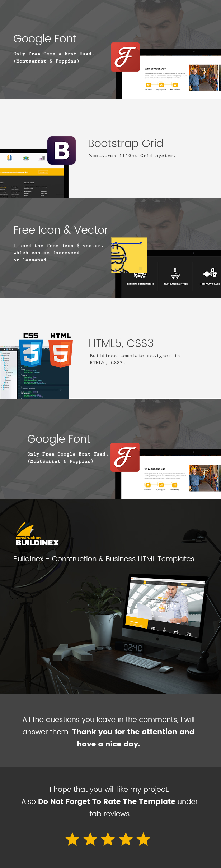Click the HTML5, CSS3 heading

click(121, 343)
